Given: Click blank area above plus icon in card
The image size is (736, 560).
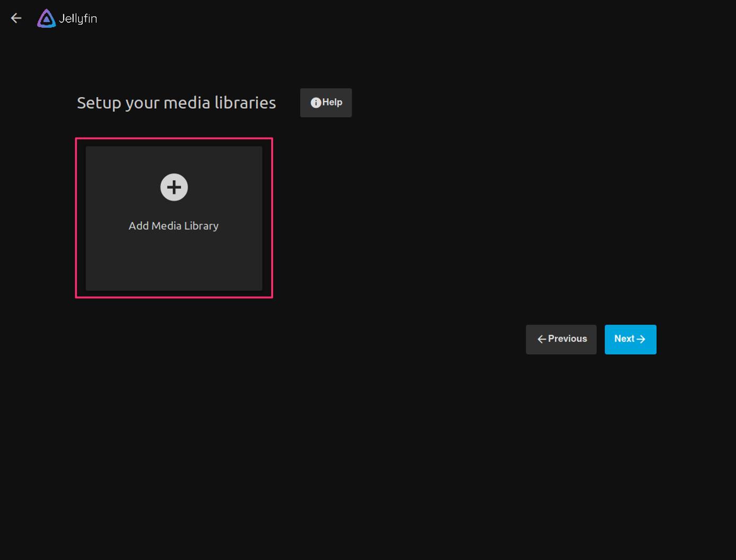Looking at the screenshot, I should (x=174, y=159).
